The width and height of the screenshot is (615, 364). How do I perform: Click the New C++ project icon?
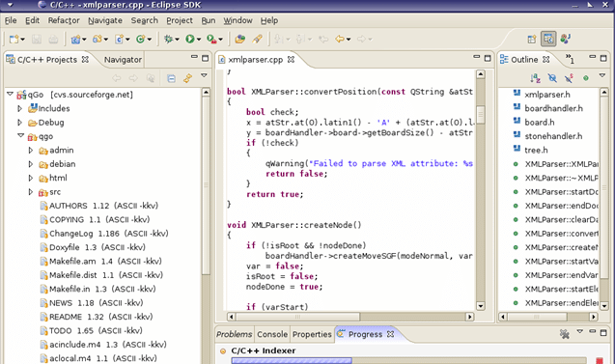click(x=75, y=40)
